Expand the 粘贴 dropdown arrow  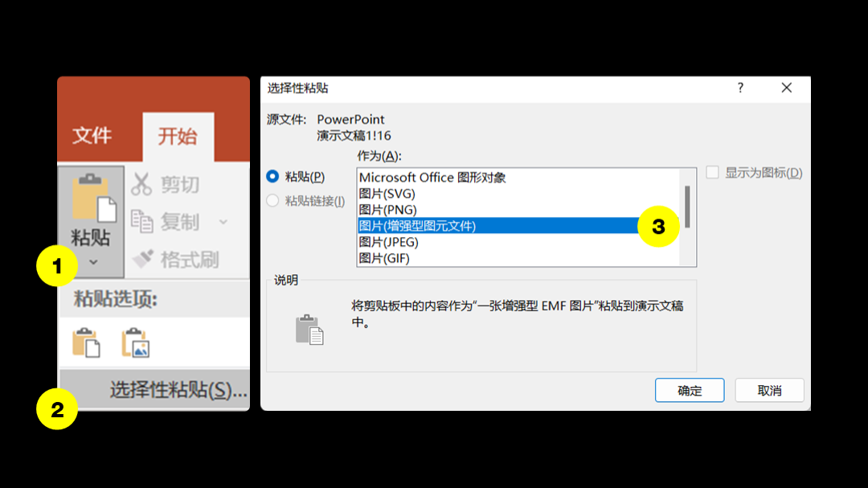coord(93,262)
